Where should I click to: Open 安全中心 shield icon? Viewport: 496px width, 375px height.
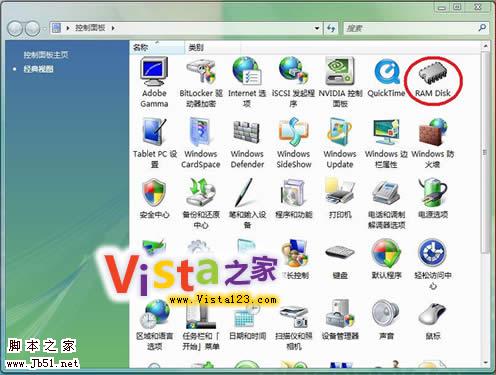click(154, 193)
